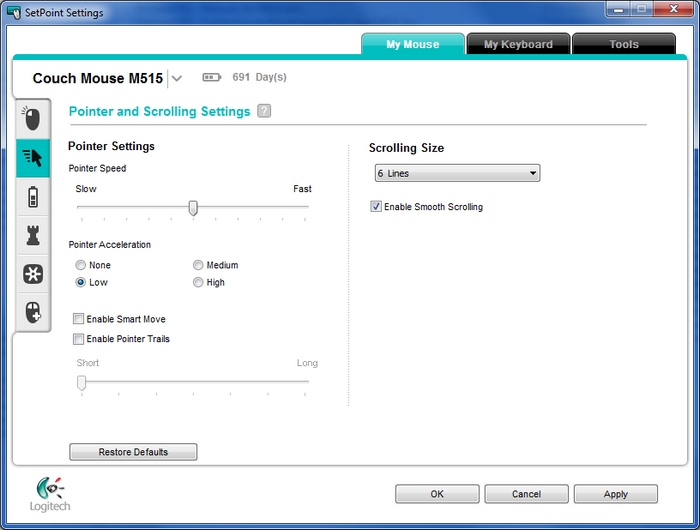
Task: Select High pointer acceleration
Action: tap(198, 282)
